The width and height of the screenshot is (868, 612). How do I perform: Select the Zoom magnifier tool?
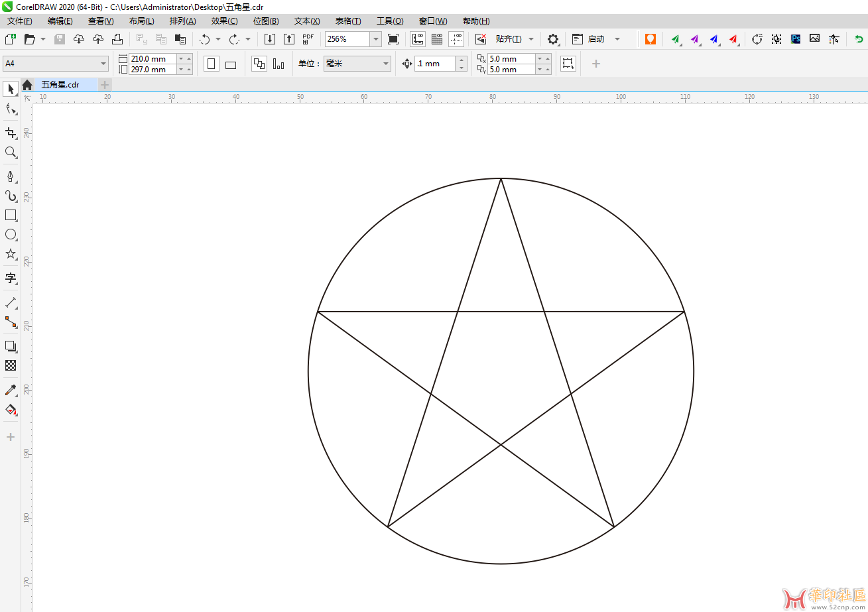(11, 152)
